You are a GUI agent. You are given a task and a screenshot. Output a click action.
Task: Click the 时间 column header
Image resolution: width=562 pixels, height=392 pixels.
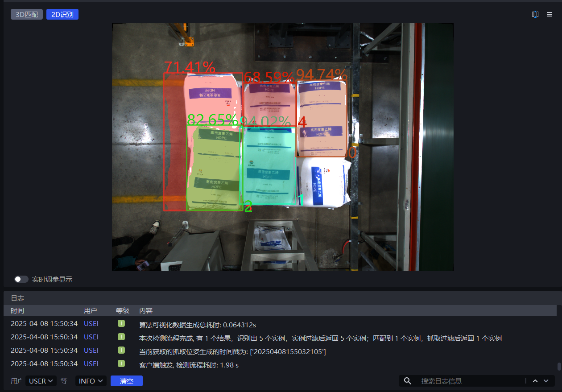point(17,310)
